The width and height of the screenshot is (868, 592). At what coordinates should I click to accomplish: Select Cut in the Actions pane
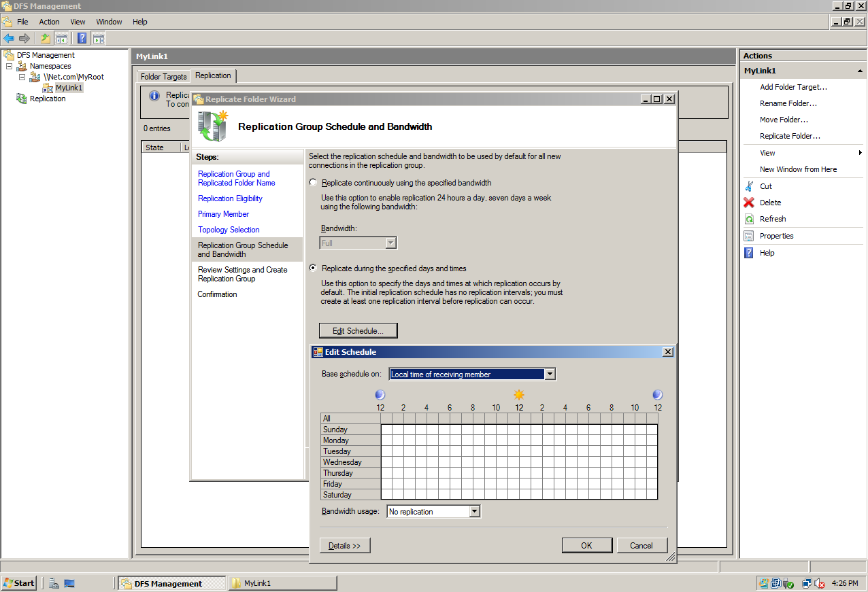click(765, 186)
